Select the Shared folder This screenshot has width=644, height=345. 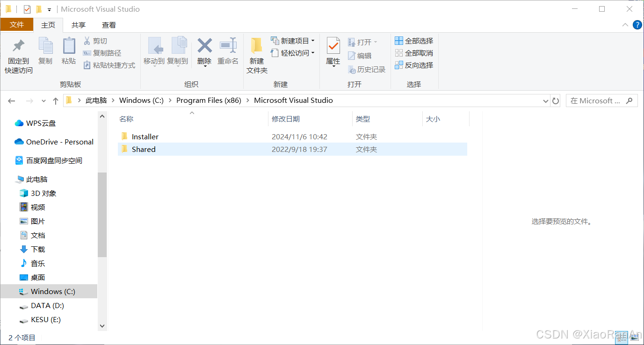[292, 150]
